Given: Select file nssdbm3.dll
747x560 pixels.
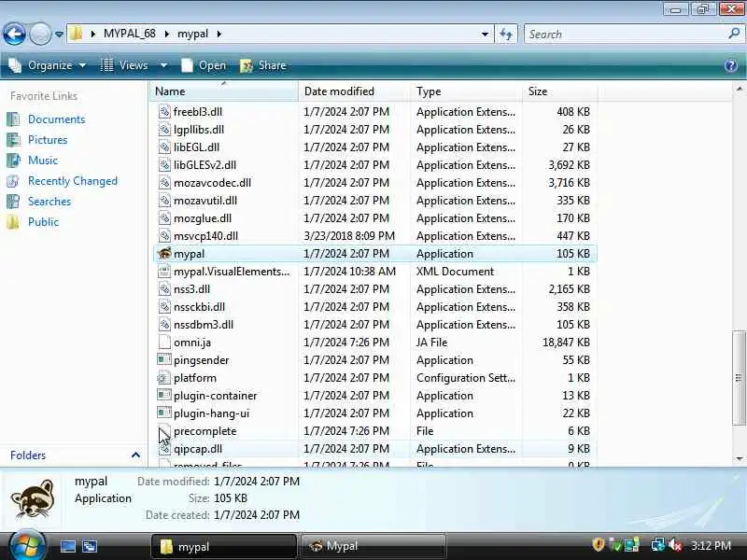Looking at the screenshot, I should click(x=204, y=324).
